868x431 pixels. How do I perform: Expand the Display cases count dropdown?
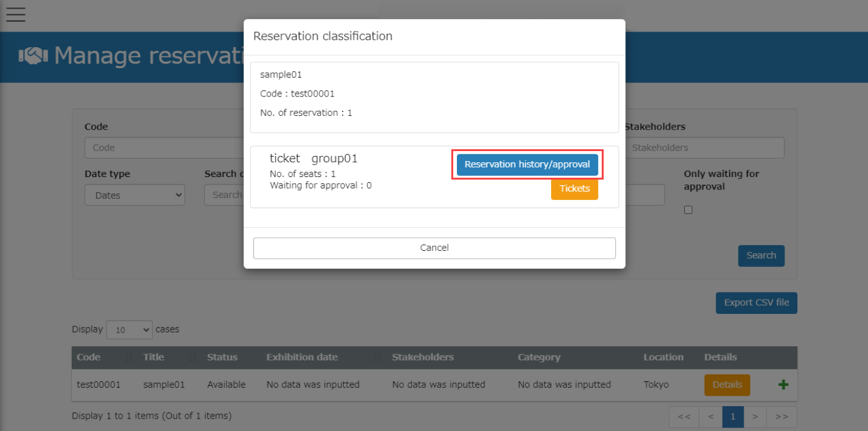tap(129, 330)
